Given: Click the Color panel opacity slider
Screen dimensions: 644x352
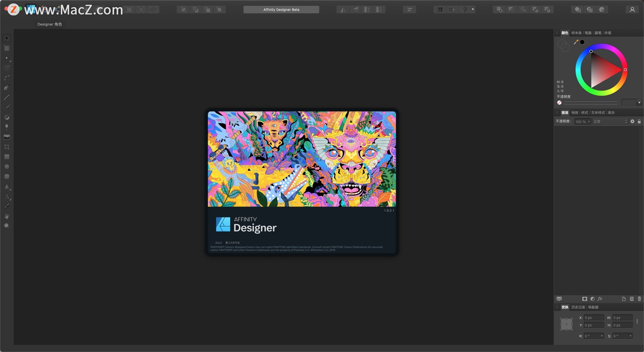Looking at the screenshot, I should pos(591,103).
